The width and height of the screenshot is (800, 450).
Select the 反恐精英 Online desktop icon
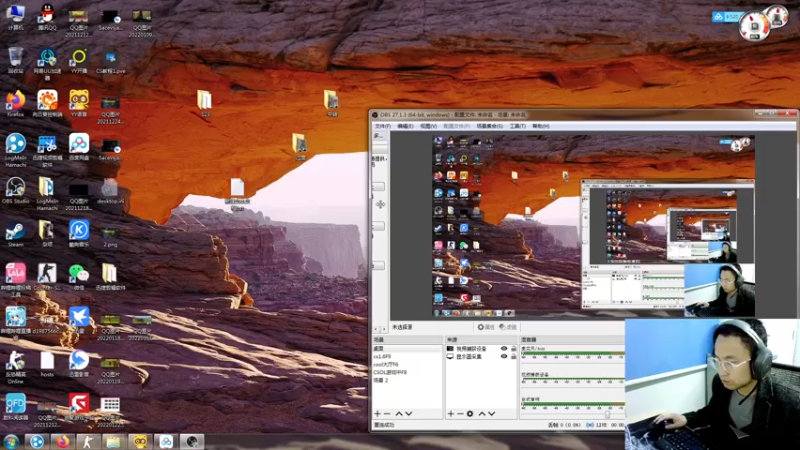[15, 366]
